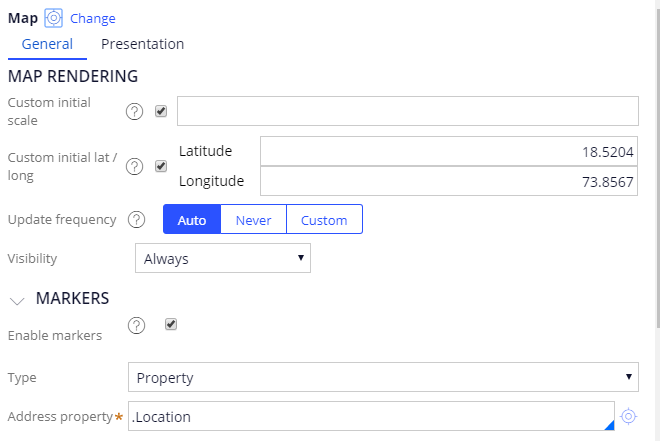This screenshot has width=660, height=441.
Task: Click the Latitude input field
Action: tap(449, 151)
